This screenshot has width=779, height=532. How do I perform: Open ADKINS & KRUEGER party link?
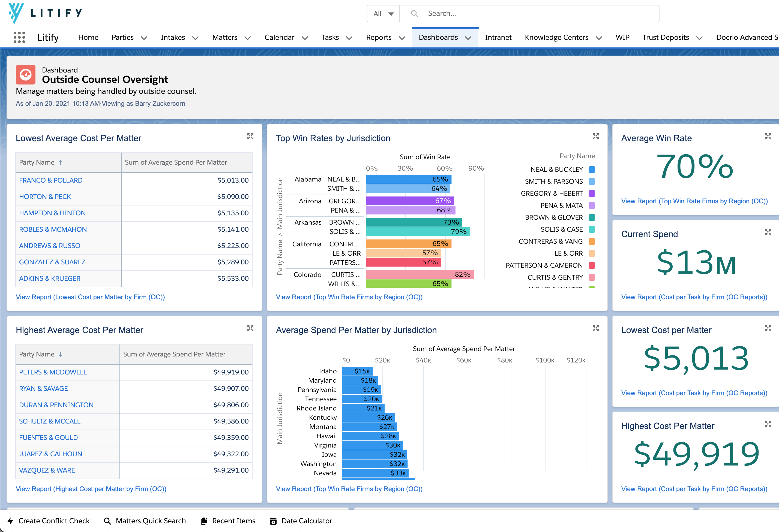(50, 279)
